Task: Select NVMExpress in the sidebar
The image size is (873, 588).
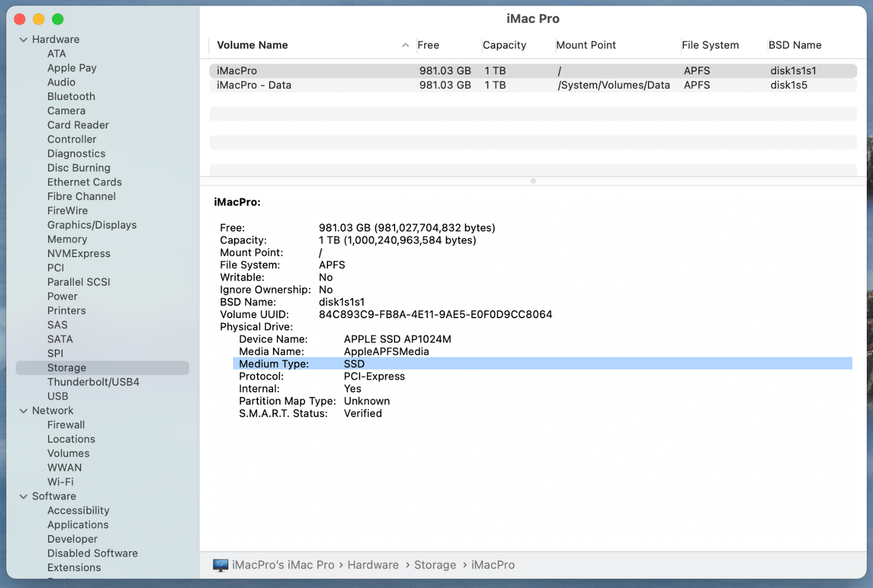Action: (x=79, y=254)
